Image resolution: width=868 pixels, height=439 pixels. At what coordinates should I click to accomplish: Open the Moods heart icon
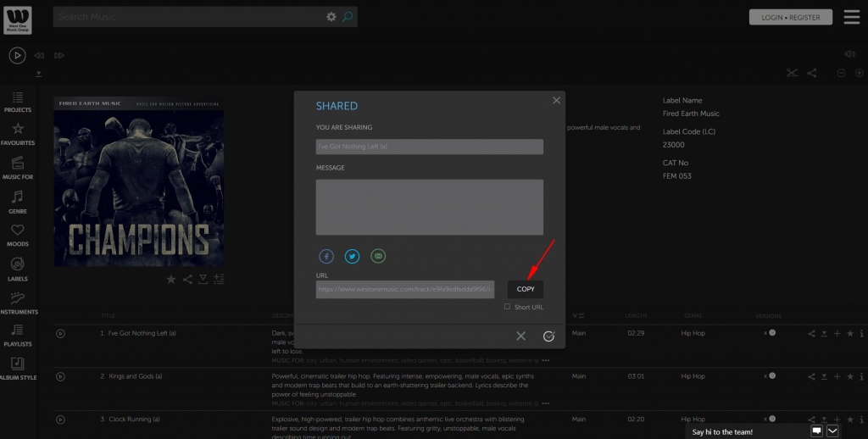[x=18, y=235]
